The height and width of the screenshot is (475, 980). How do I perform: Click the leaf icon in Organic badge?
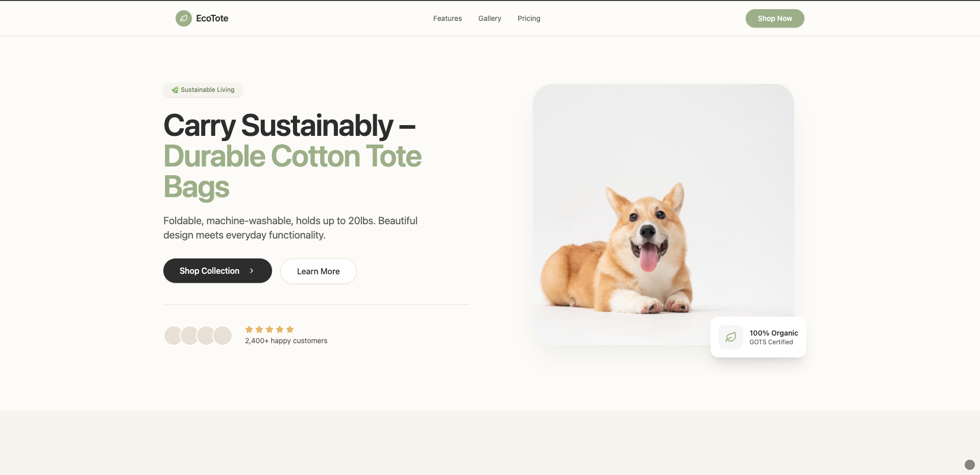(731, 337)
